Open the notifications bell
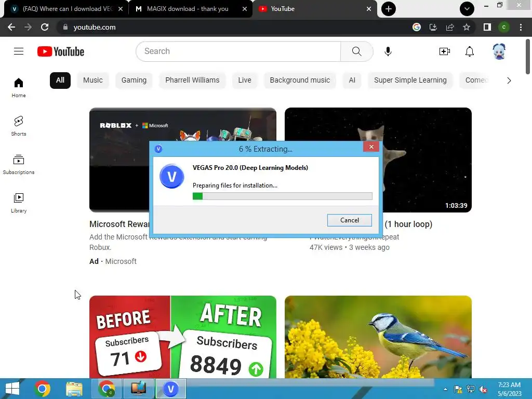This screenshot has height=399, width=532. tap(470, 51)
